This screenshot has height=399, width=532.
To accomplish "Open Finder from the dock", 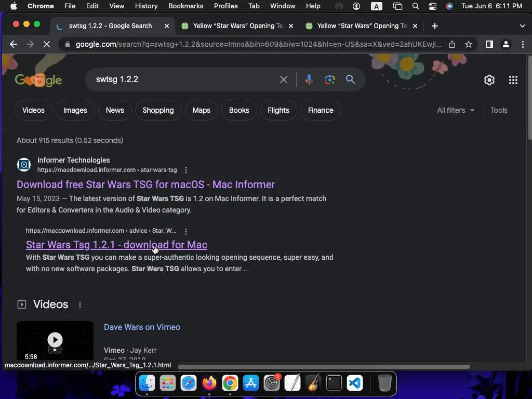I will coord(147,383).
